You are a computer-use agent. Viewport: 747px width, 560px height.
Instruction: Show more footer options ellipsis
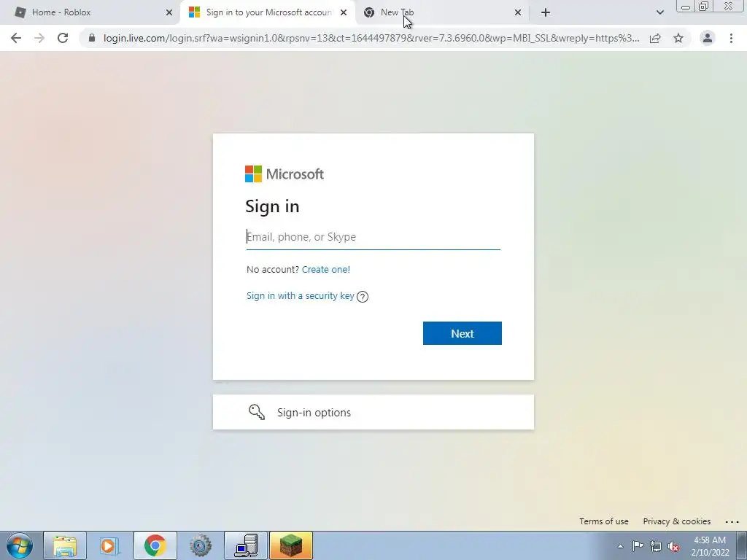tap(732, 522)
